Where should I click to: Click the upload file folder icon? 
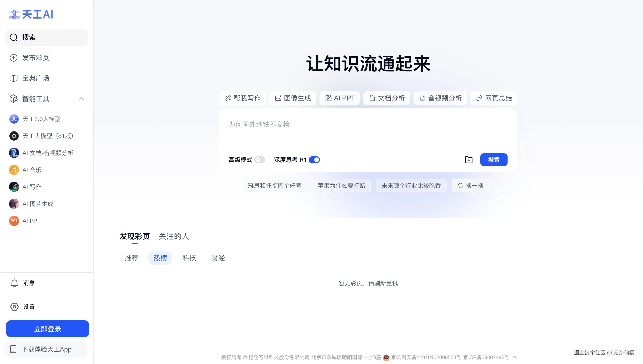pos(469,160)
